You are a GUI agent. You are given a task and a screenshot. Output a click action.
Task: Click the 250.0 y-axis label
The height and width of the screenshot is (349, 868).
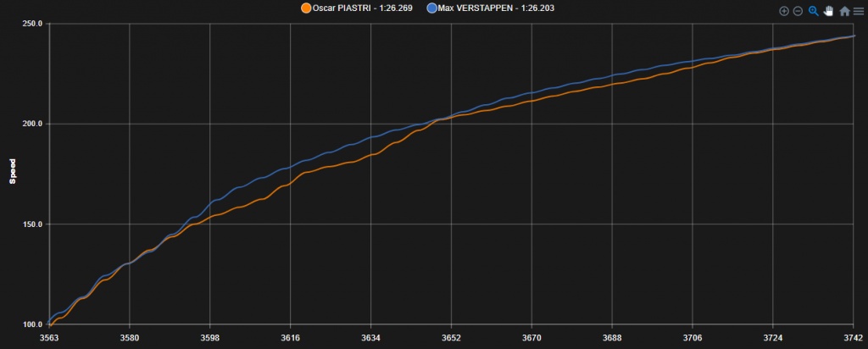32,24
